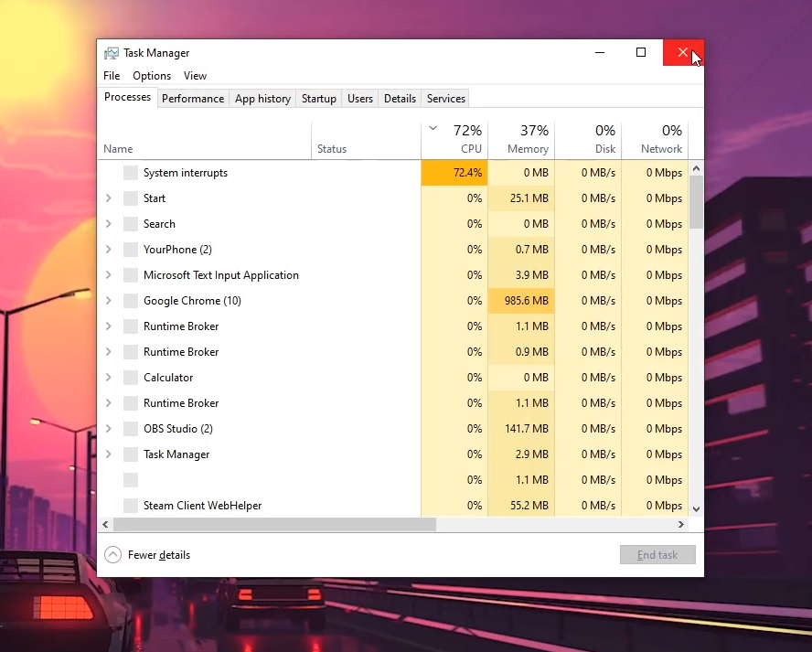812x652 pixels.
Task: Click the sort arrow above the CPU column
Action: pos(433,128)
